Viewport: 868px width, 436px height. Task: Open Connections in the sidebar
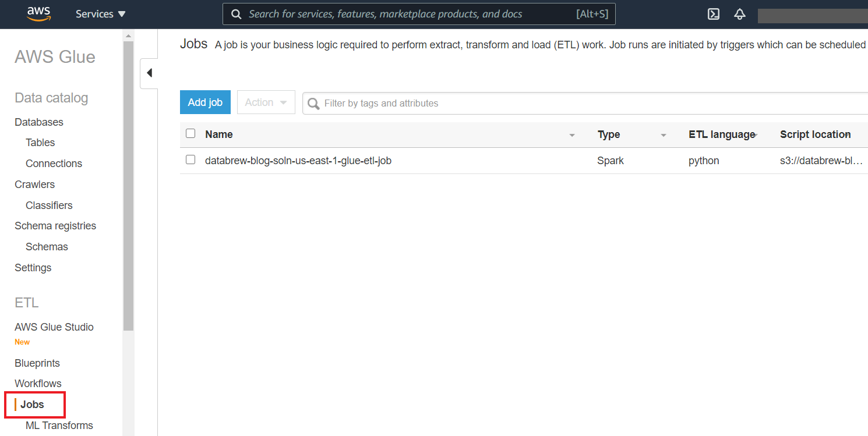(54, 164)
